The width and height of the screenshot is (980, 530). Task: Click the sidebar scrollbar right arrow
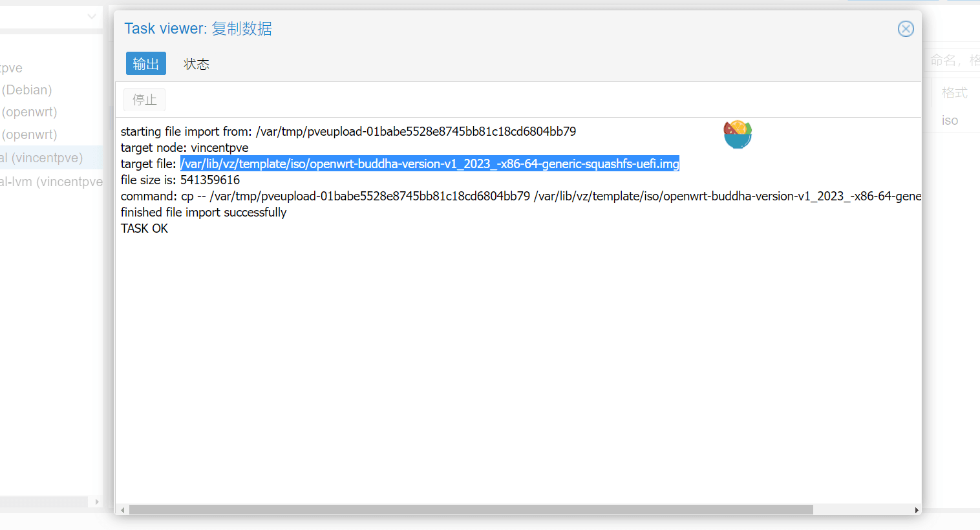tap(97, 502)
